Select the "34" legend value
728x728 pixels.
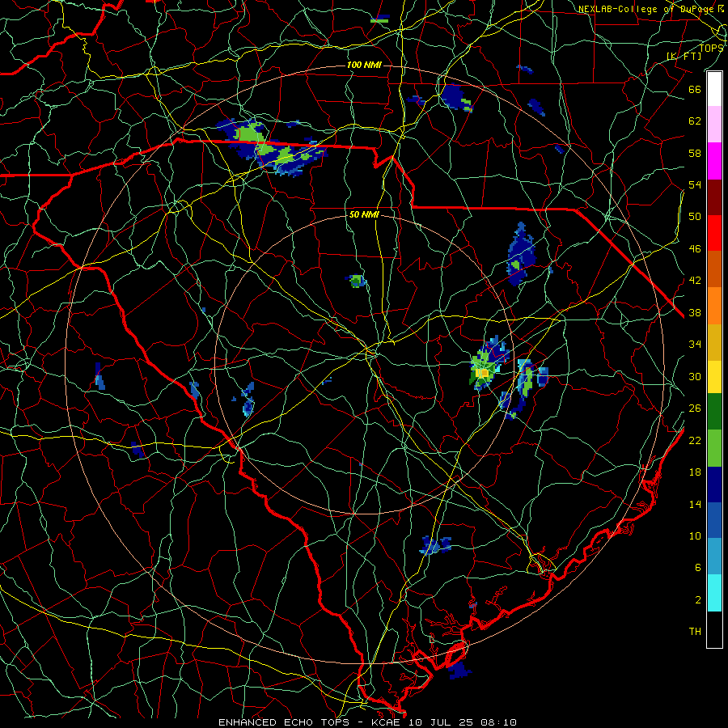point(695,345)
